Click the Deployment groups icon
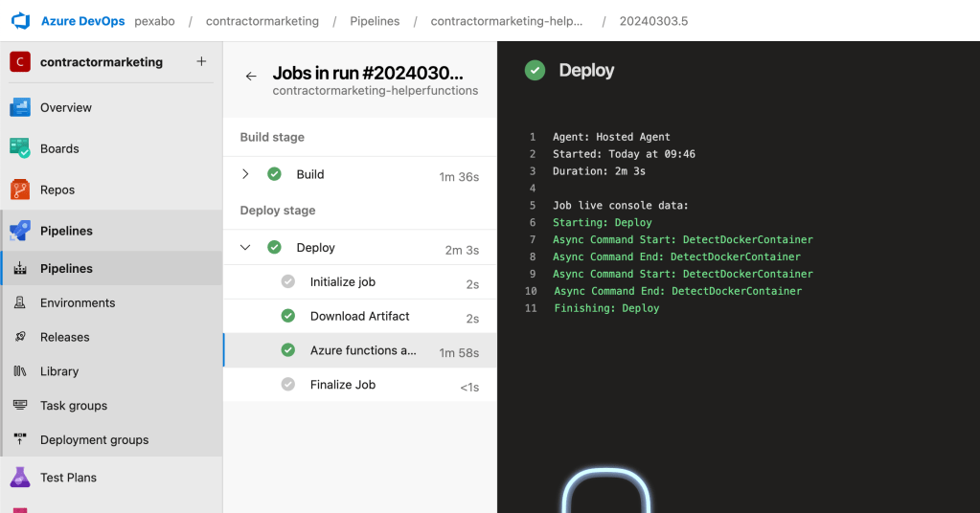 point(20,440)
